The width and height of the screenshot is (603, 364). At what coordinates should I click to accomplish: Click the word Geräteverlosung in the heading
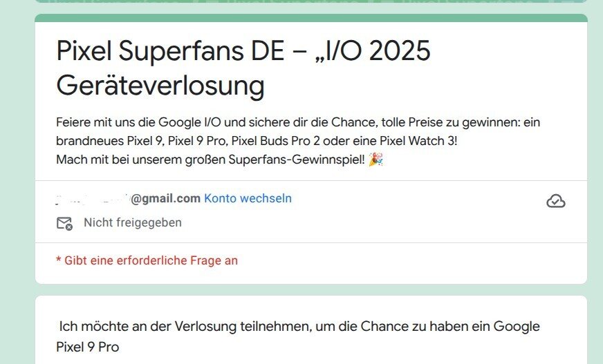tap(160, 86)
